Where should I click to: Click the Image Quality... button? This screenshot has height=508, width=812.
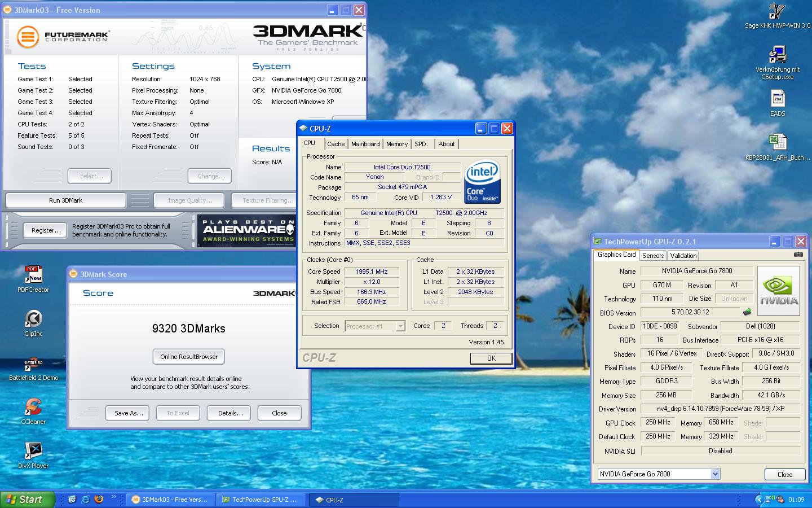(x=190, y=200)
